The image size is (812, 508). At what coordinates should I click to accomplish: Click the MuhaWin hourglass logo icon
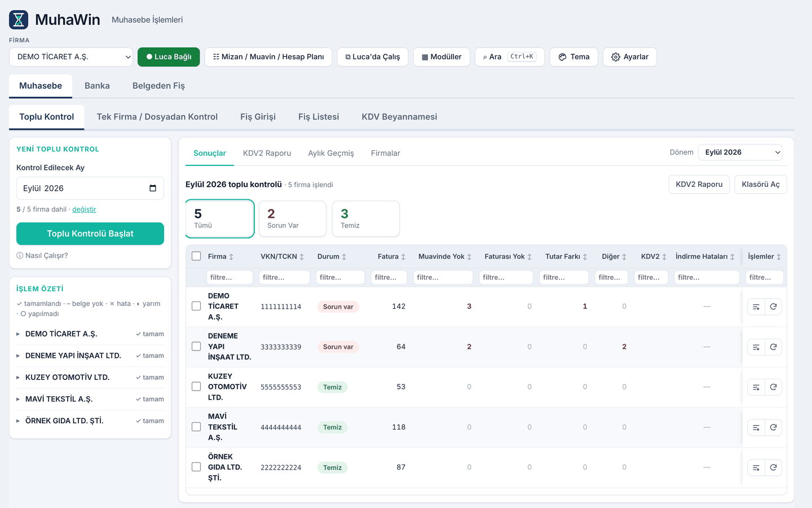click(19, 20)
